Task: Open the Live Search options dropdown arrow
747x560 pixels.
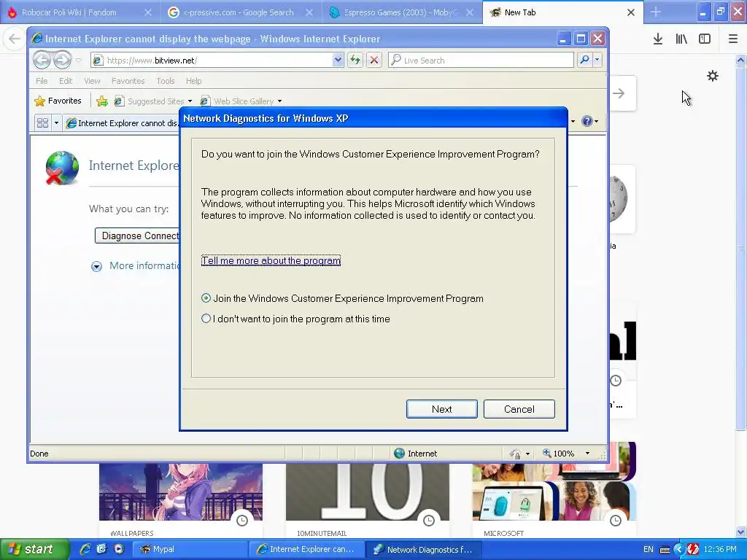Action: point(597,60)
